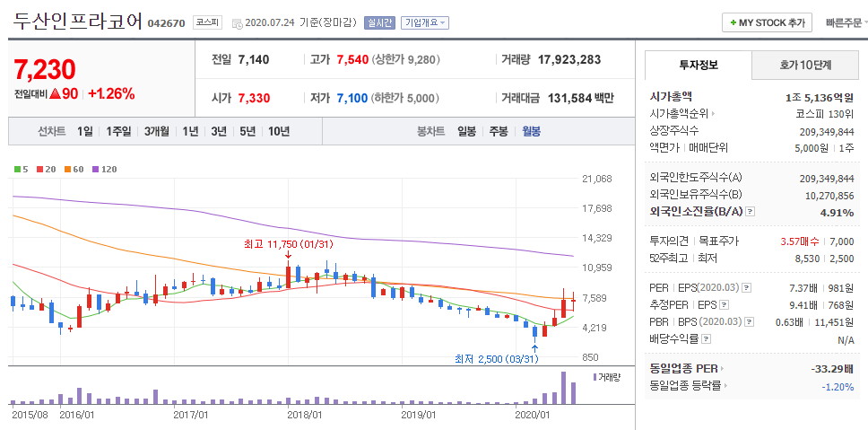Click the MY STOCK 추가 button
The height and width of the screenshot is (430, 868).
(x=767, y=22)
